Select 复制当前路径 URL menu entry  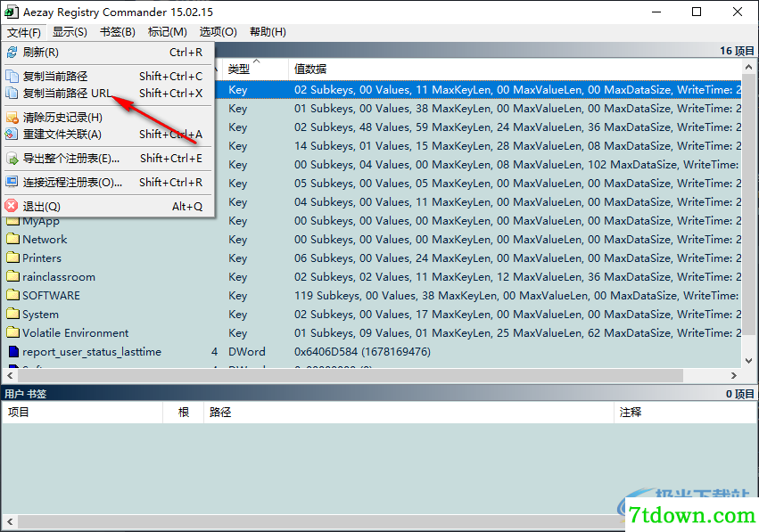click(109, 93)
